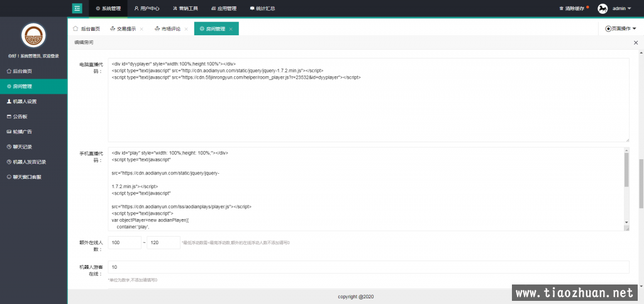Viewport: 644px width, 304px height.
Task: Click the main page vertical scrollbar thumb
Action: coord(641,184)
